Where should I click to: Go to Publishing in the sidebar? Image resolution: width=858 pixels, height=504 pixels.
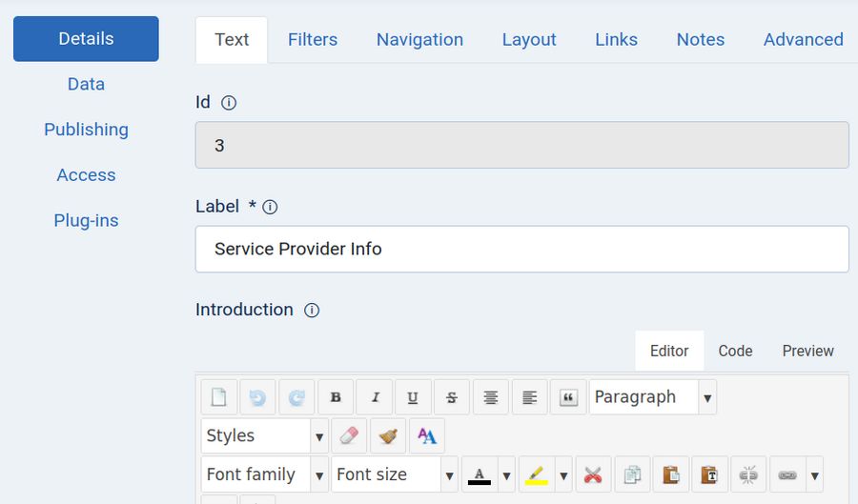(86, 130)
